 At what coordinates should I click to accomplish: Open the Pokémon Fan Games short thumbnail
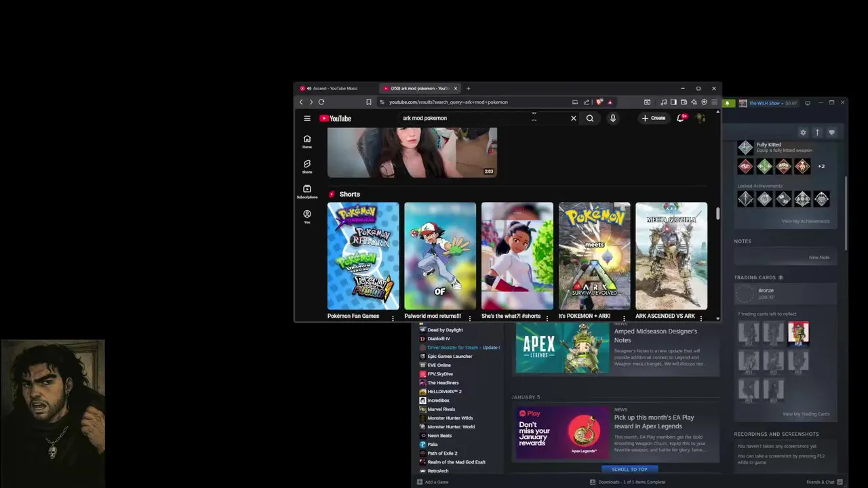pos(363,256)
